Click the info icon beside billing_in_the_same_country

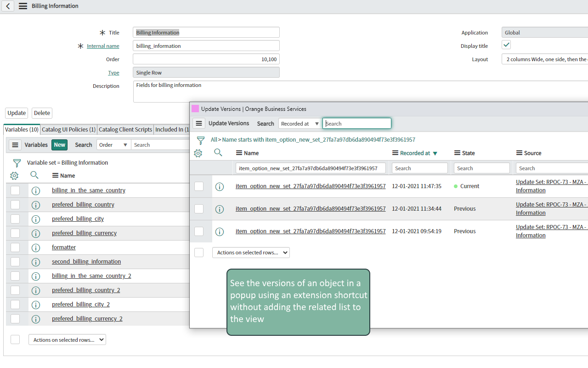pos(36,190)
